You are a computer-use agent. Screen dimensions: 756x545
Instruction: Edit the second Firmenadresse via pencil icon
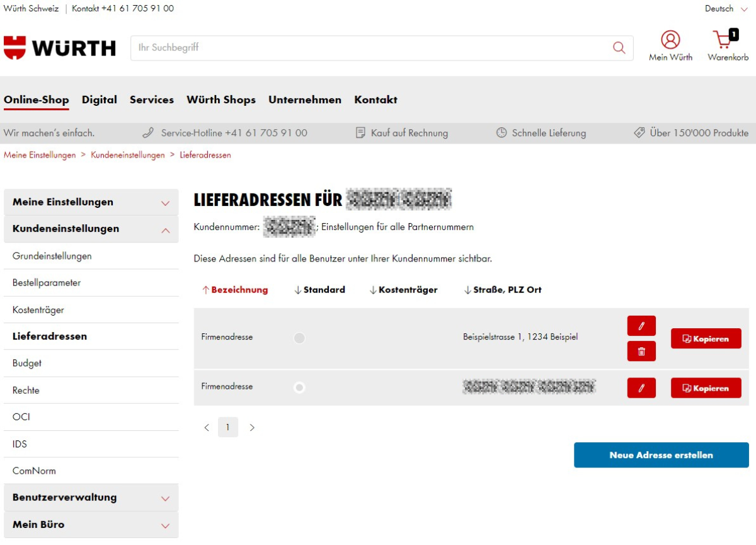click(x=641, y=388)
